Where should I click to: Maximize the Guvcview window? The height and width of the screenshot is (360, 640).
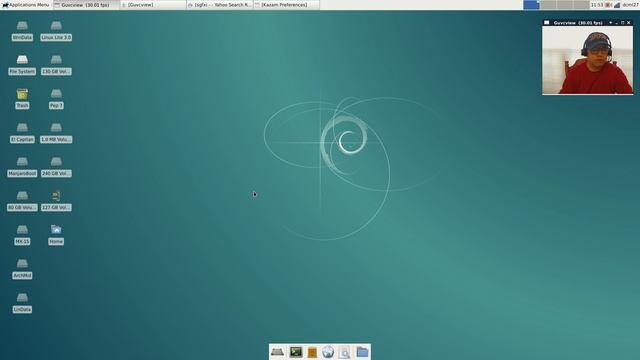[x=622, y=23]
